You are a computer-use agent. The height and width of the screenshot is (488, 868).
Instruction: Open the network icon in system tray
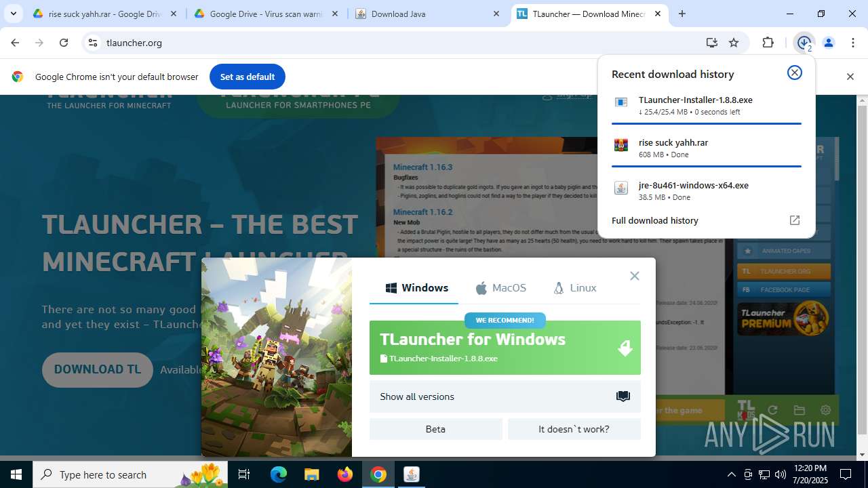click(x=764, y=474)
